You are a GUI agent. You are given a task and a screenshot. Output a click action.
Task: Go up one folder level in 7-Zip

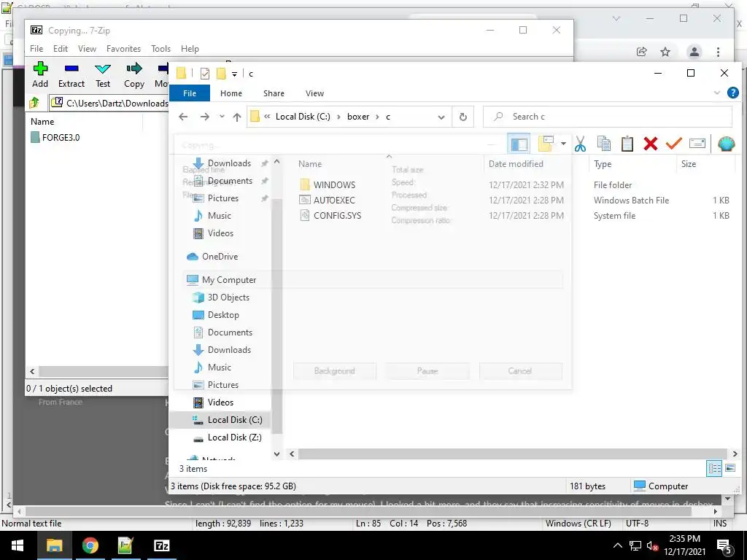coord(35,103)
